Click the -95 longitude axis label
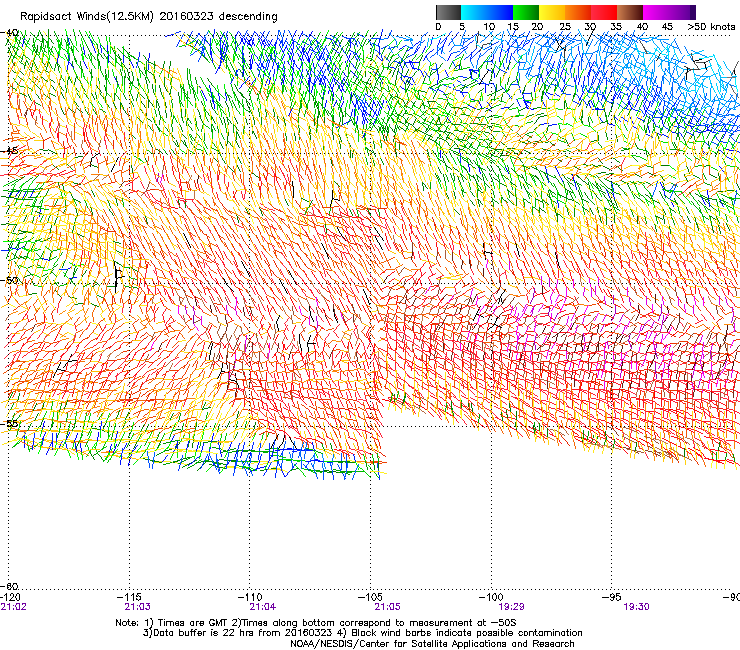The height and width of the screenshot is (650, 740). tap(611, 597)
